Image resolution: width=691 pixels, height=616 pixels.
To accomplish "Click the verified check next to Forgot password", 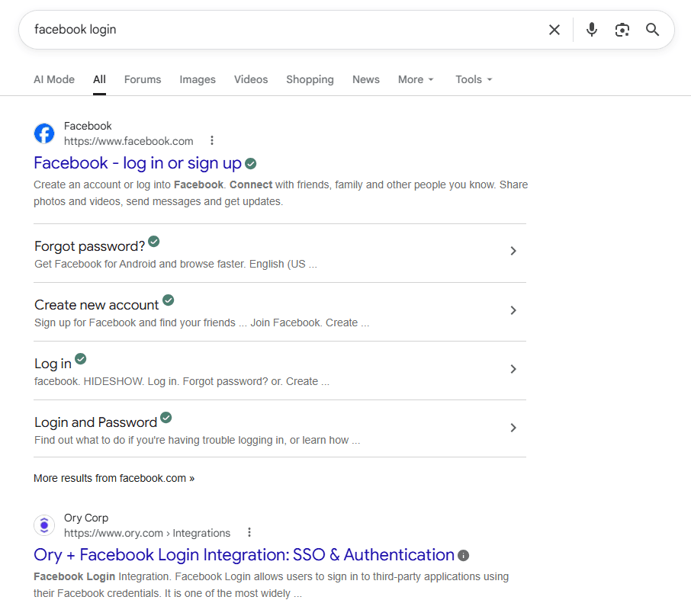I will point(154,242).
